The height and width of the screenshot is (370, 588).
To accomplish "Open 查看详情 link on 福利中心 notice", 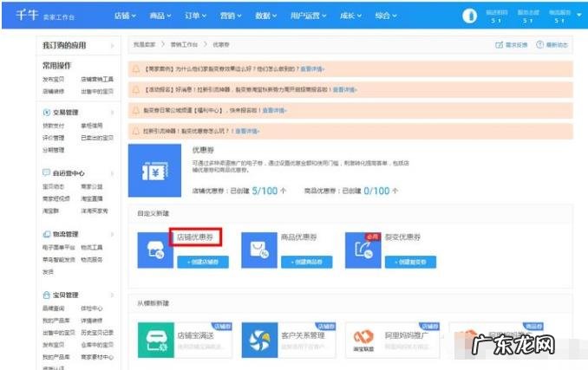I will tap(275, 110).
